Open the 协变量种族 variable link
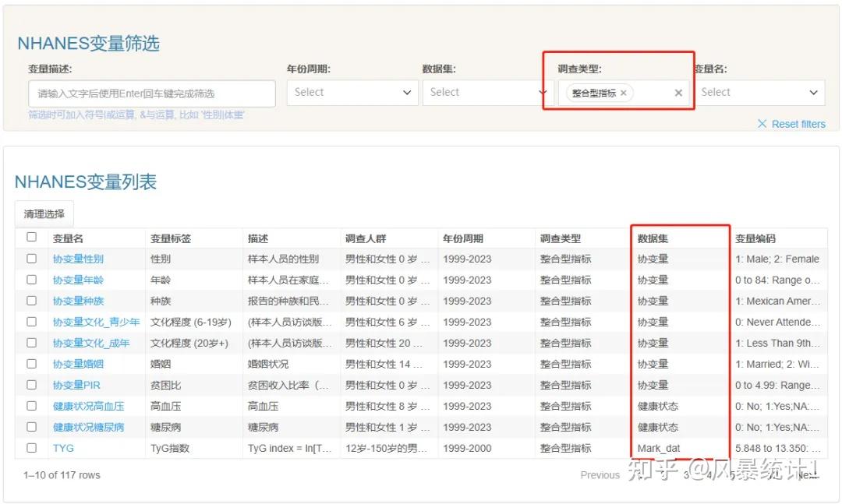The height and width of the screenshot is (504, 842). 78,301
